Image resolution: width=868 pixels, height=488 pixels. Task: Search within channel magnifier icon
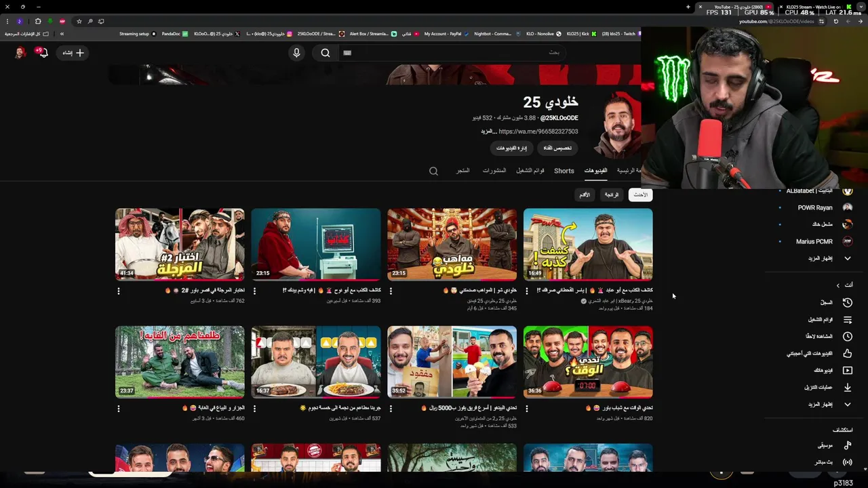[433, 171]
